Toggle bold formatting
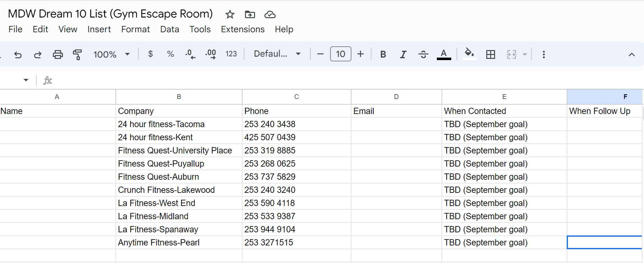Image resolution: width=644 pixels, height=263 pixels. (383, 54)
